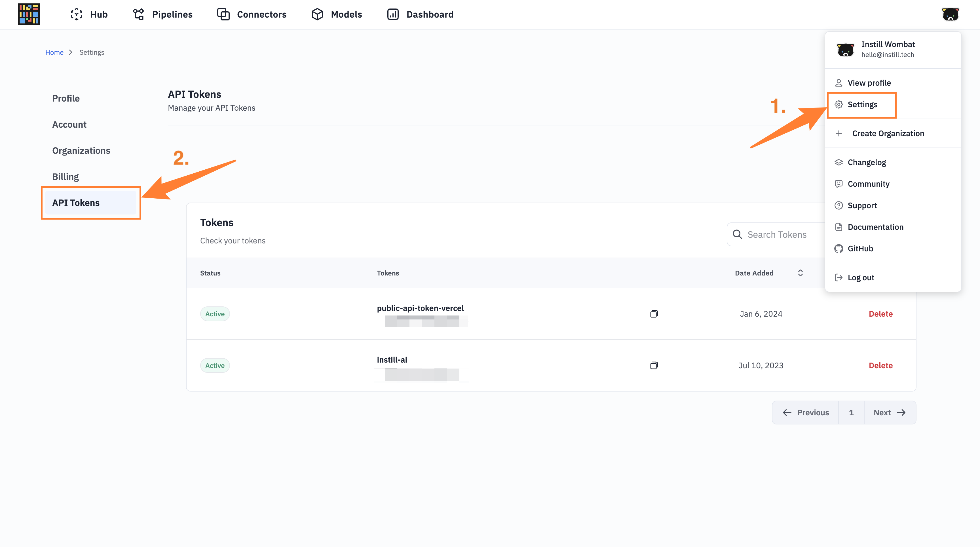Delete the instill-ai token
Viewport: 980px width, 547px height.
click(880, 365)
